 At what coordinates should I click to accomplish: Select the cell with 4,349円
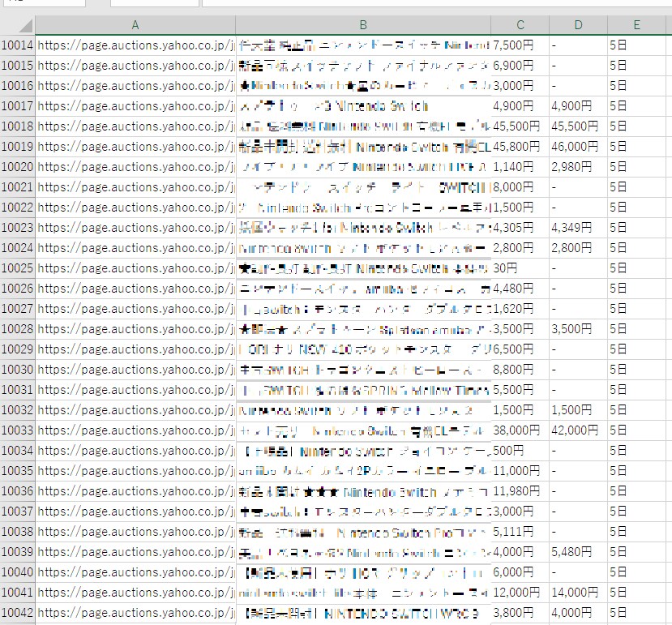578,228
